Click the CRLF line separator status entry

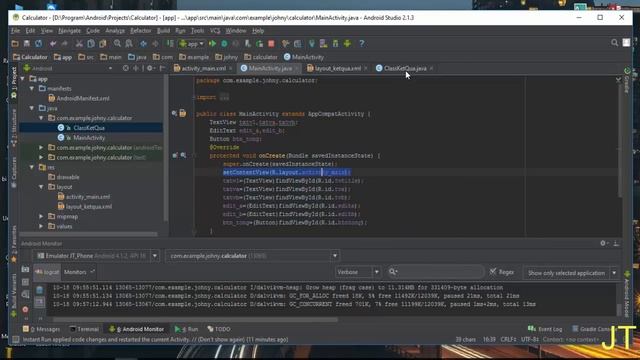[508, 340]
